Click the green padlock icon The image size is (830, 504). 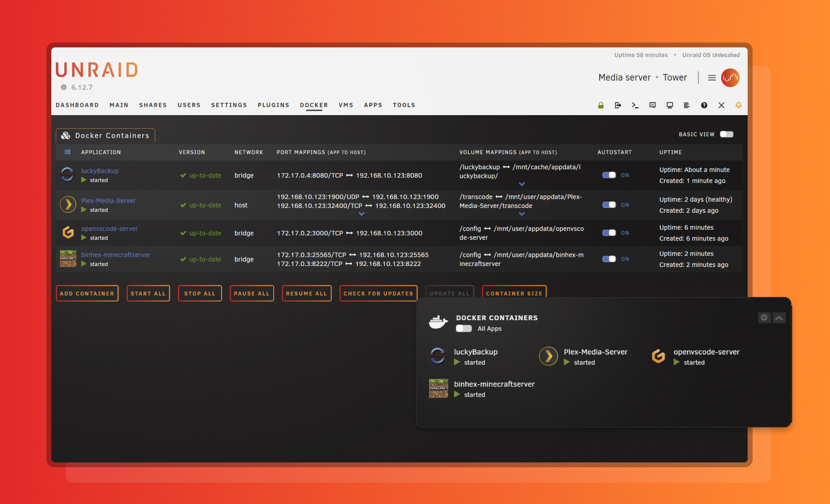[x=601, y=105]
